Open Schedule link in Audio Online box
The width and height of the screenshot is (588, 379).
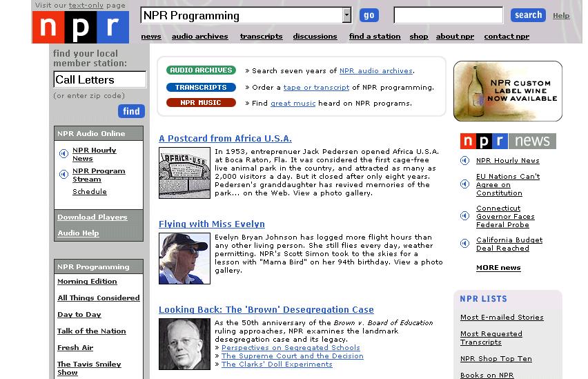pos(90,192)
